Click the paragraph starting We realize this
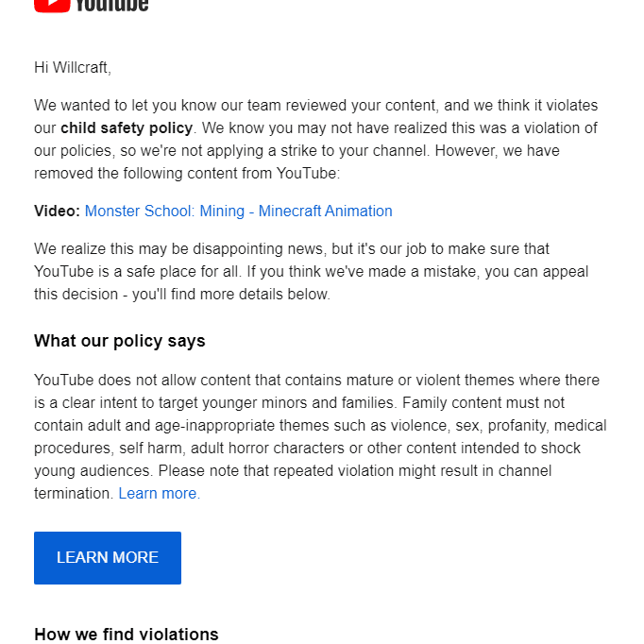 click(x=312, y=272)
